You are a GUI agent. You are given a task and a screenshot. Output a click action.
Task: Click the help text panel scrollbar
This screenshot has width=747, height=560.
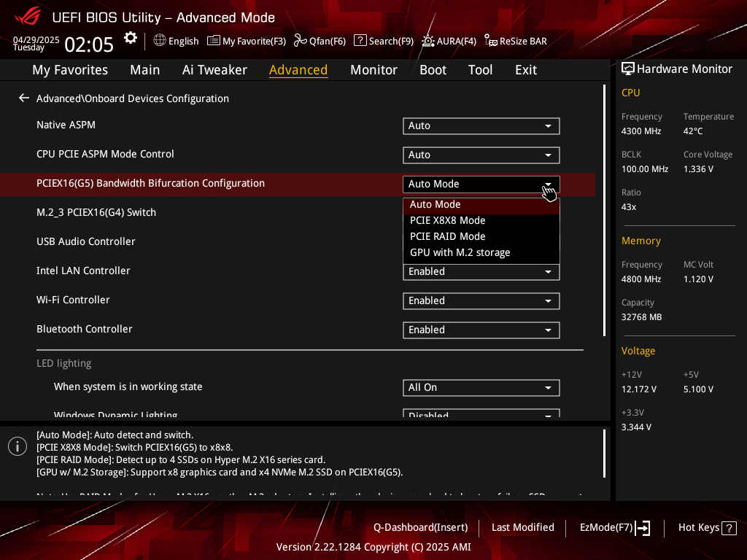click(x=605, y=454)
